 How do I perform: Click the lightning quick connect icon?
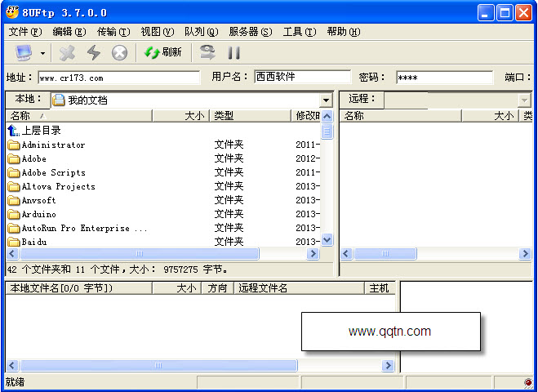click(x=94, y=53)
